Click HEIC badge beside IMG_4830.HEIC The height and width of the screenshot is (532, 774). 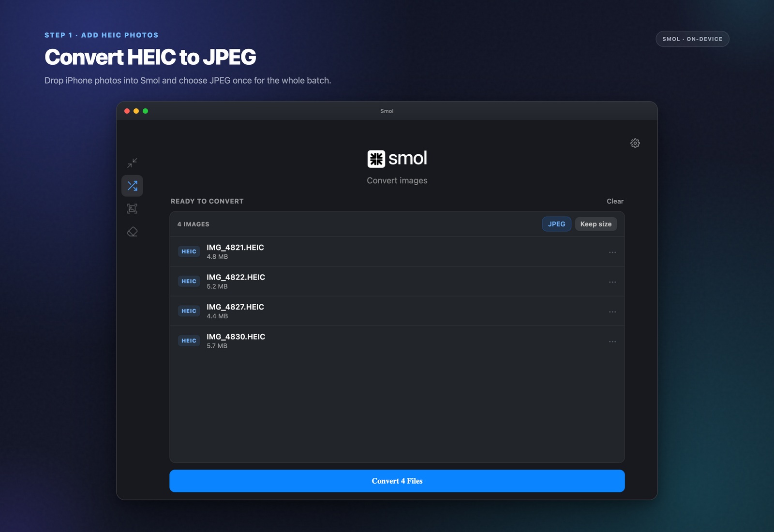(189, 340)
